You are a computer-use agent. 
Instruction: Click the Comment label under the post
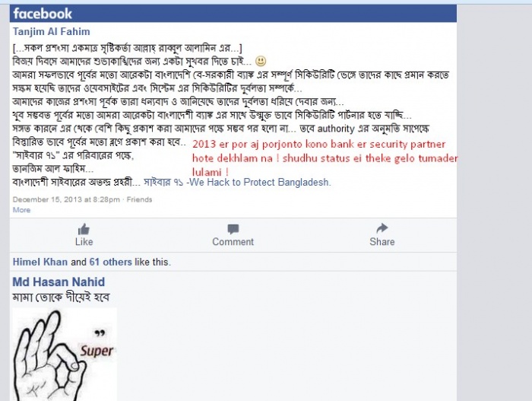pos(233,242)
